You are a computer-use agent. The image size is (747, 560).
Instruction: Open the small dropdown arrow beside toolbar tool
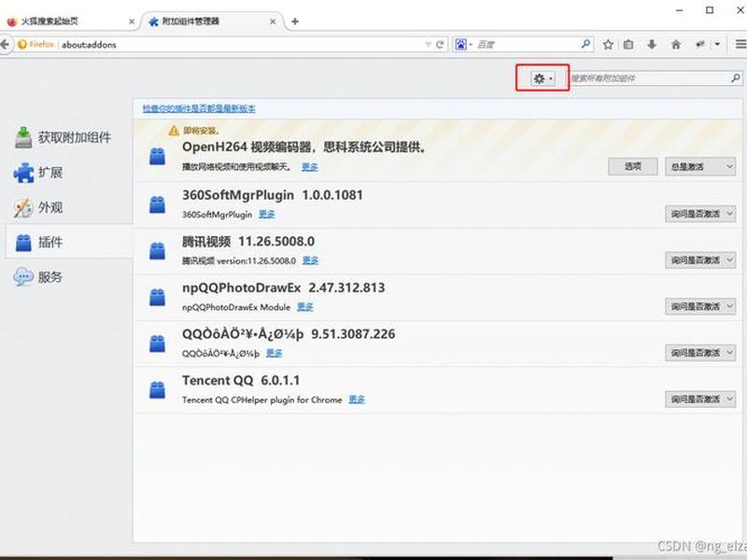pos(717,44)
